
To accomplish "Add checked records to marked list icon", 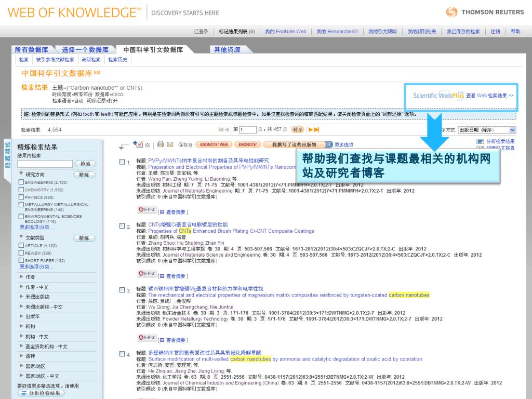I will 138,144.
